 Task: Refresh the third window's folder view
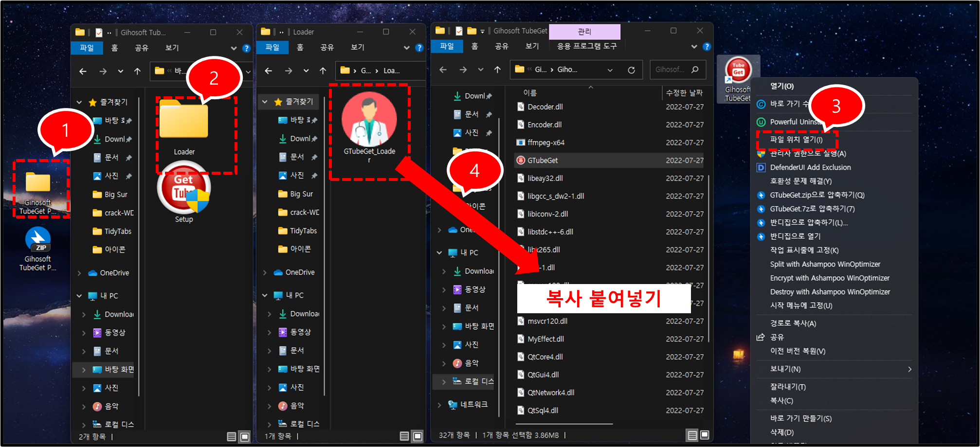click(x=631, y=70)
